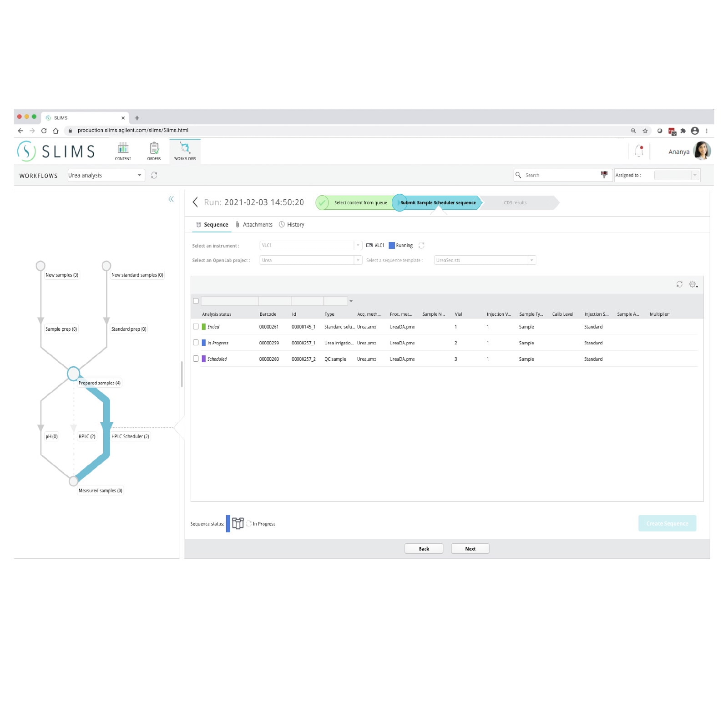
Task: Check the In Progress sample row checkbox
Action: pos(196,343)
